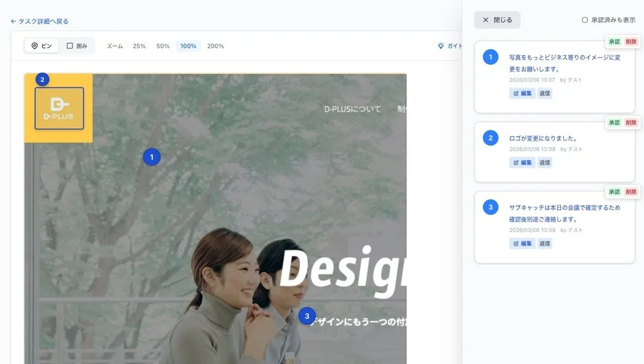The height and width of the screenshot is (364, 644).
Task: Click comment text starting 写真をもっとビジネス寄り
Action: point(565,63)
